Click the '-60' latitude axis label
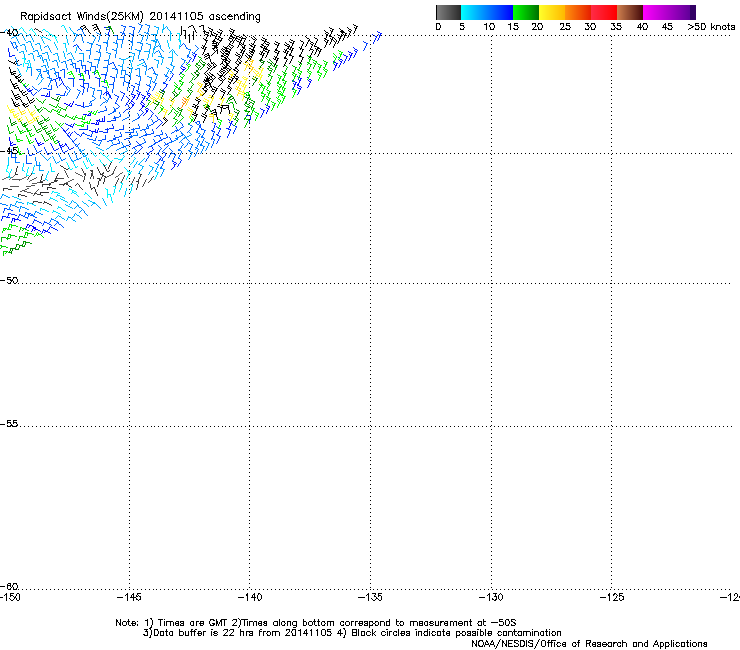This screenshot has width=740, height=650. [x=9, y=586]
